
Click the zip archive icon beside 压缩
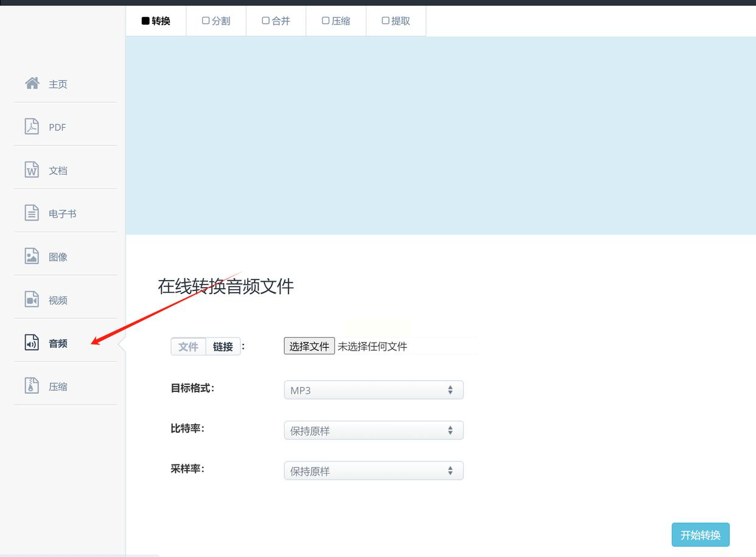point(32,385)
